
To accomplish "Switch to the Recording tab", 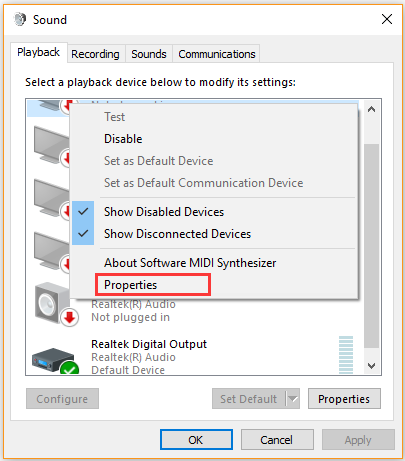I will [x=95, y=54].
